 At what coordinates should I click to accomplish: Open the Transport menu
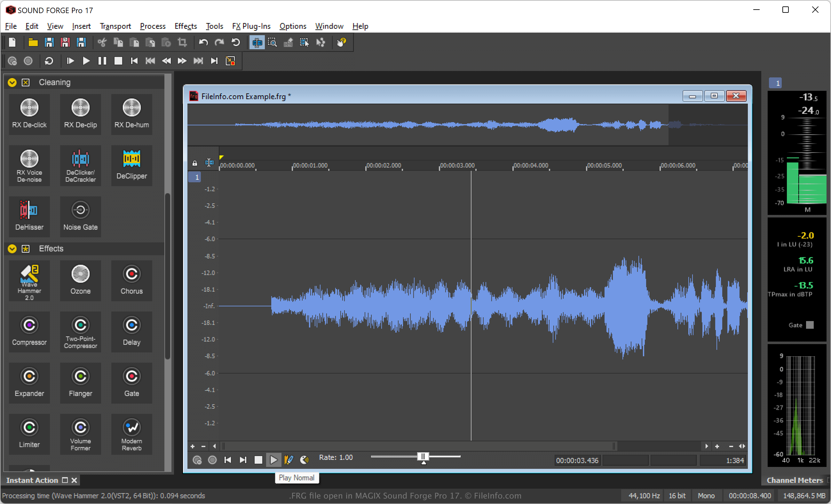point(115,26)
